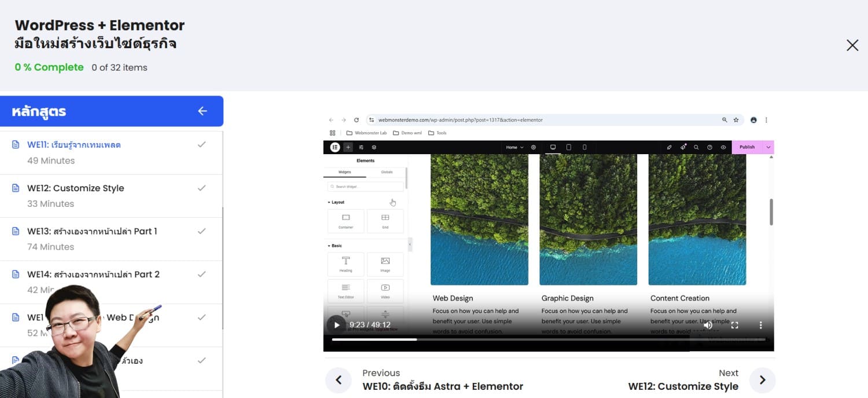The height and width of the screenshot is (398, 868).
Task: Expand the Publish options dropdown arrow
Action: [x=768, y=147]
